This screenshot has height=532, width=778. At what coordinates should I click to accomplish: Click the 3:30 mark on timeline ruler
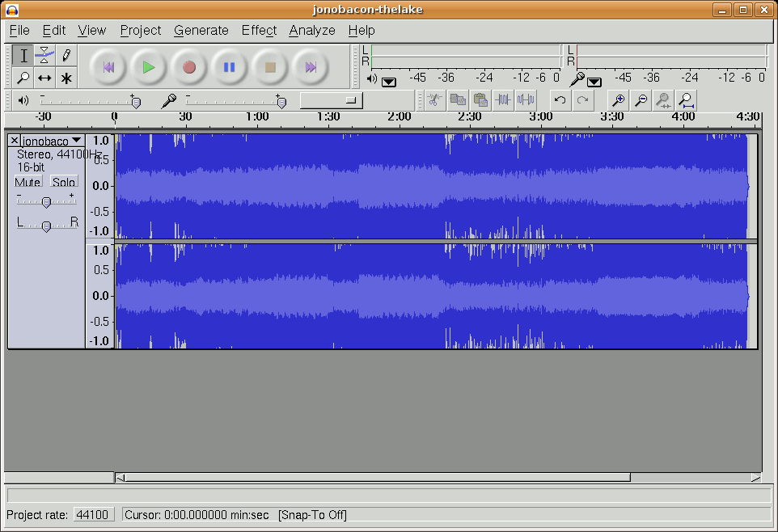611,117
